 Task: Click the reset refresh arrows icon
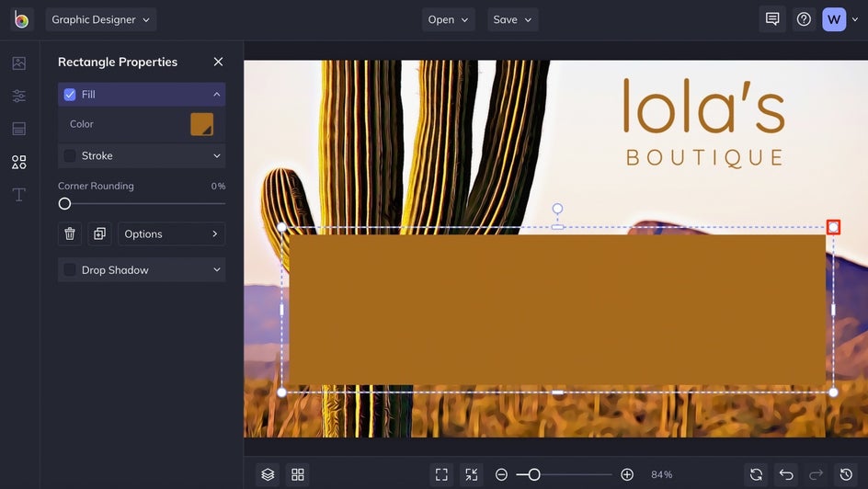tap(756, 474)
